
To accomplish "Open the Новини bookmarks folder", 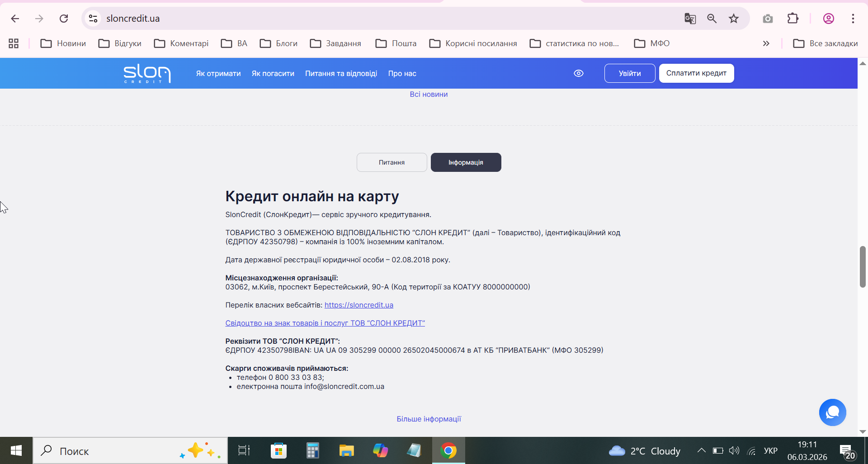I will [63, 43].
